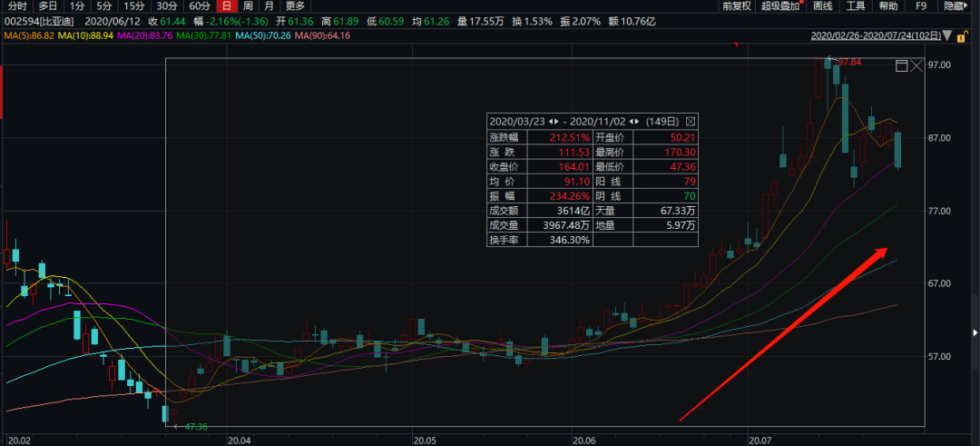Select the 60分 period tab
This screenshot has height=446, width=980.
(199, 6)
